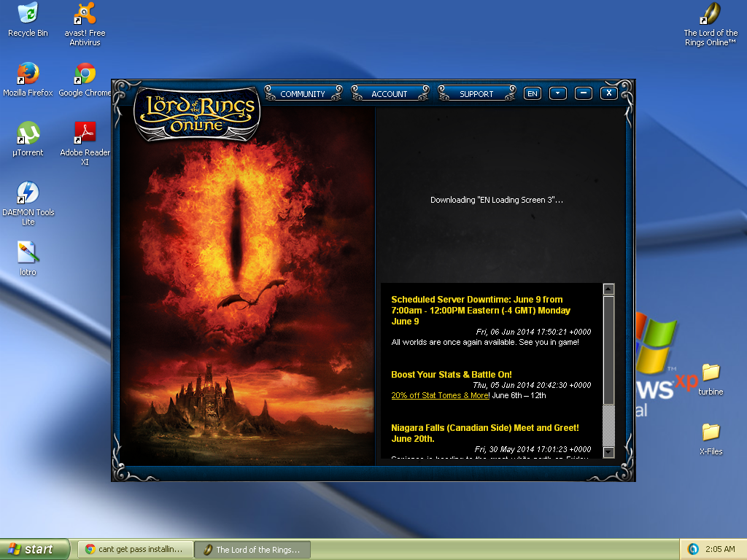Click the 2:05 AM system clock

coord(720,549)
